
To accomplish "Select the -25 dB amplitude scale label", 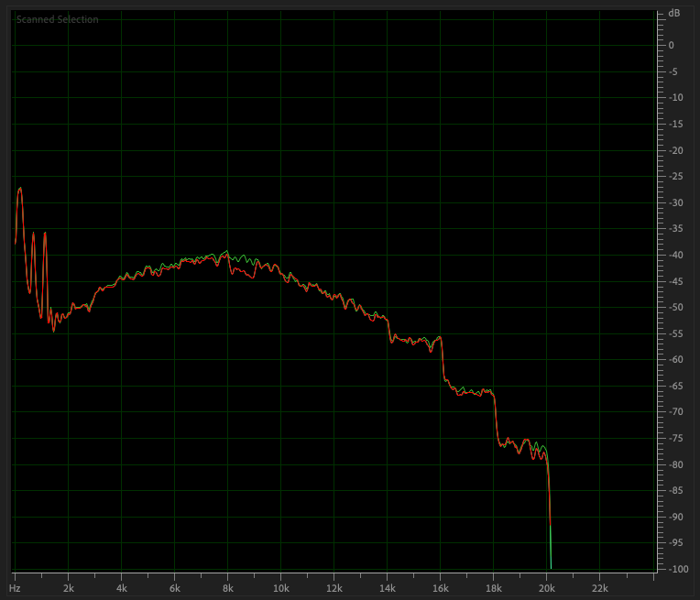I will (673, 176).
